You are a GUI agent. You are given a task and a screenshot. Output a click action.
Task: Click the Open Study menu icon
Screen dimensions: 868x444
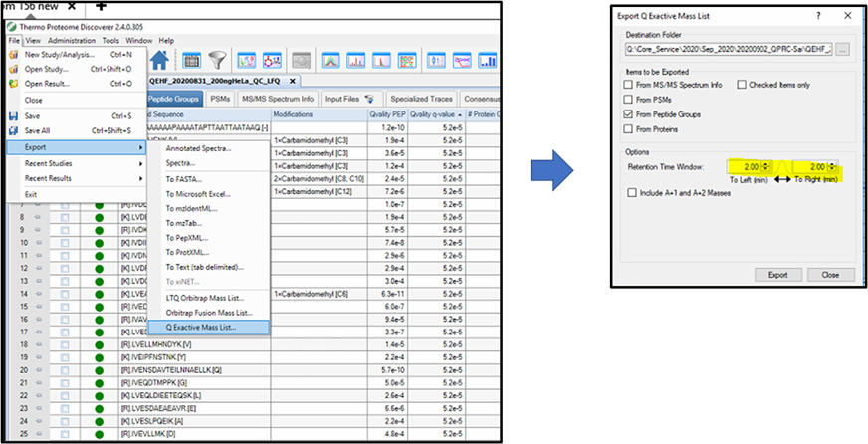pos(14,70)
